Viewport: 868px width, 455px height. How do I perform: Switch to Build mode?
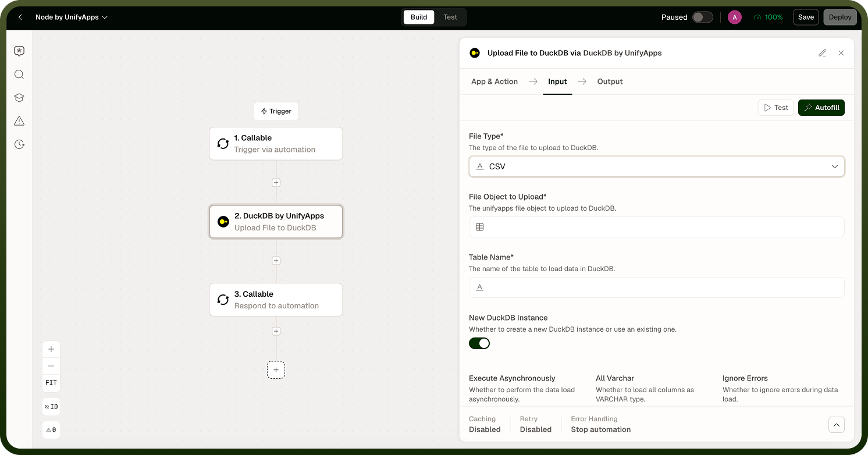(419, 17)
